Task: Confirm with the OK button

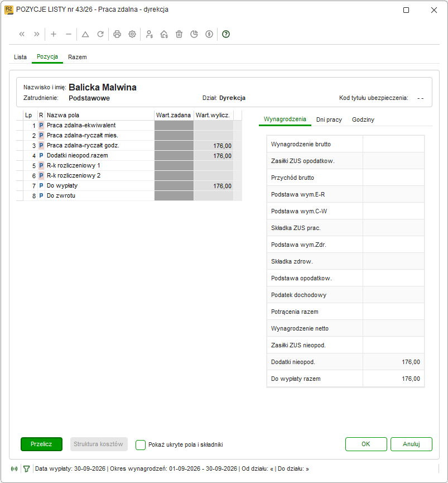Action: 366,444
